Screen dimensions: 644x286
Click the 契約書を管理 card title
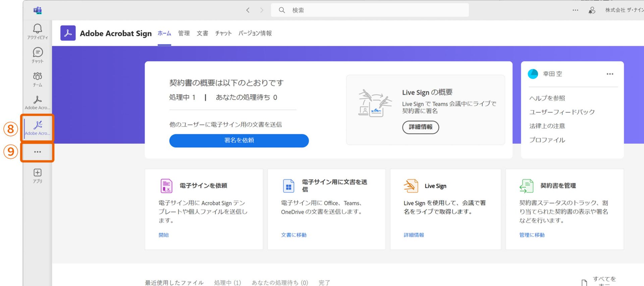(x=558, y=186)
